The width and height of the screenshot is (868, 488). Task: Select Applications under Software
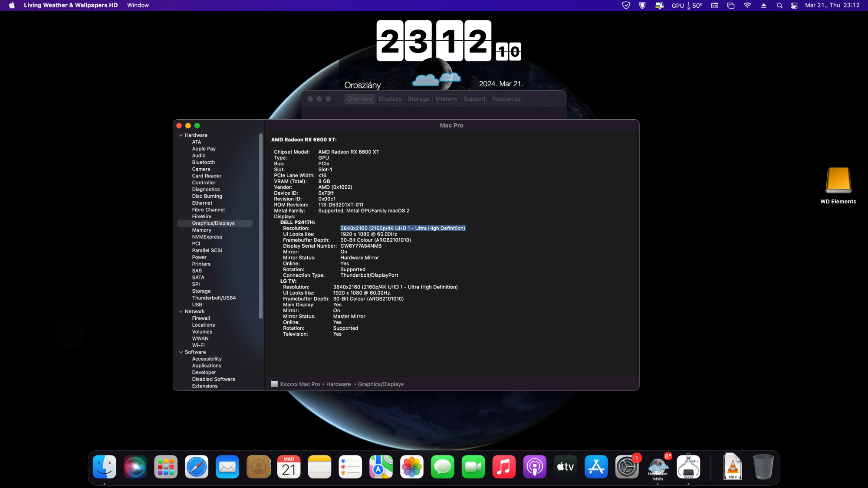click(207, 366)
